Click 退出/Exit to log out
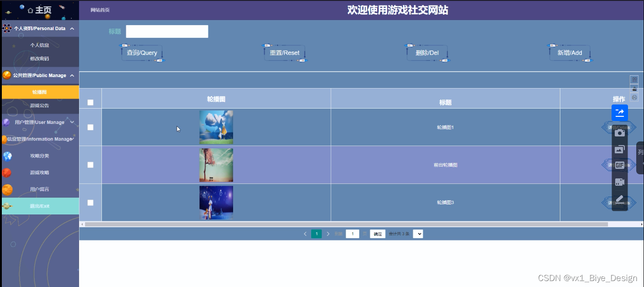 click(40, 206)
